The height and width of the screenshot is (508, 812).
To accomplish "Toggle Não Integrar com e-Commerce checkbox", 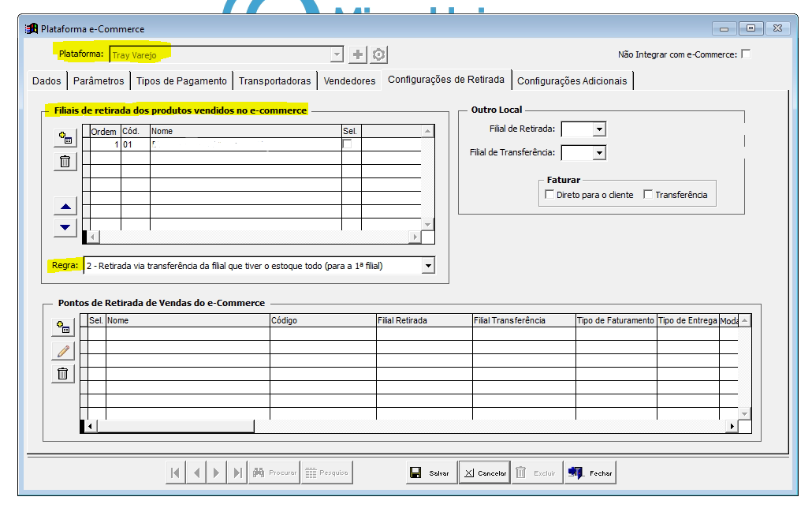I will (x=746, y=54).
